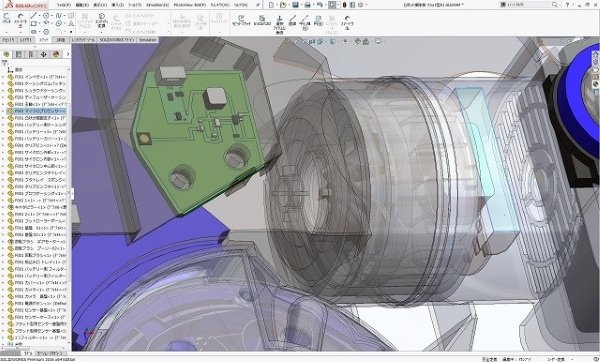The height and width of the screenshot is (362, 600).
Task: Click the New document icon
Action: 271,5
